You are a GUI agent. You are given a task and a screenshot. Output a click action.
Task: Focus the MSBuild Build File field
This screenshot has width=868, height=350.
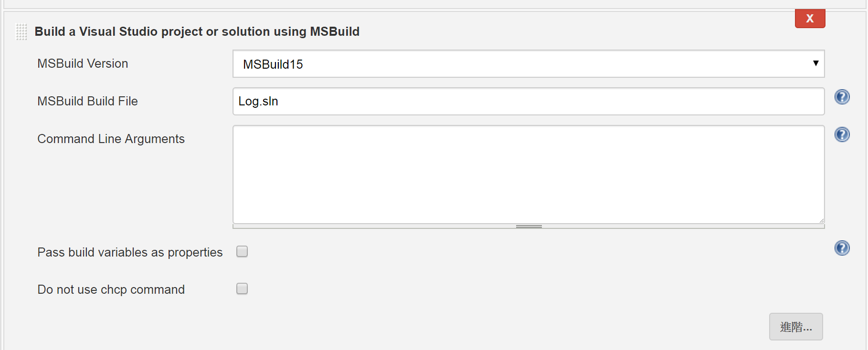(x=529, y=101)
